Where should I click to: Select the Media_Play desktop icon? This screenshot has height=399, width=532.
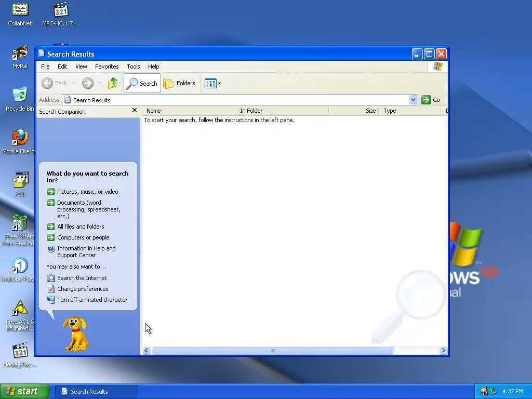click(20, 355)
